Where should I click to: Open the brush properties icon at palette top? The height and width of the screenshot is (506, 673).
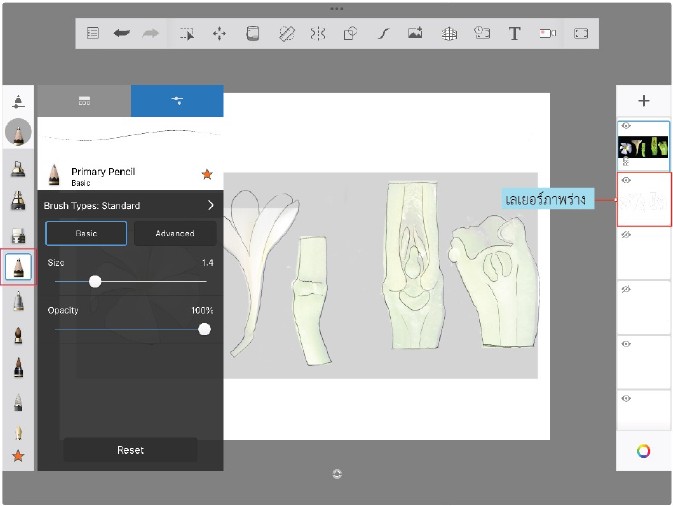pos(18,102)
